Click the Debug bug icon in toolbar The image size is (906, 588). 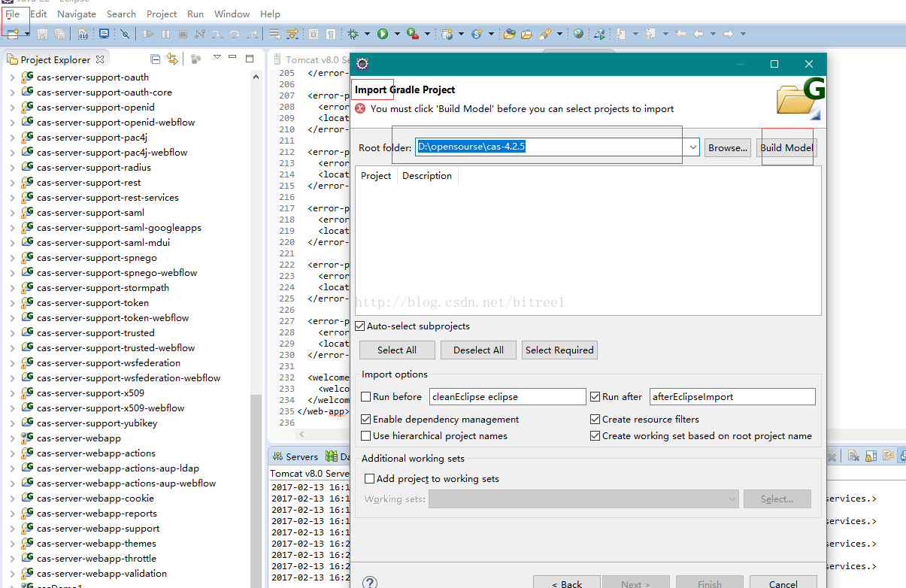point(353,34)
